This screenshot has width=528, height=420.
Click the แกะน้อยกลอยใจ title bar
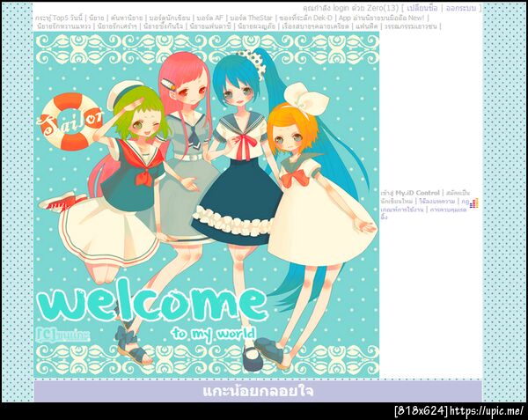[x=258, y=391]
